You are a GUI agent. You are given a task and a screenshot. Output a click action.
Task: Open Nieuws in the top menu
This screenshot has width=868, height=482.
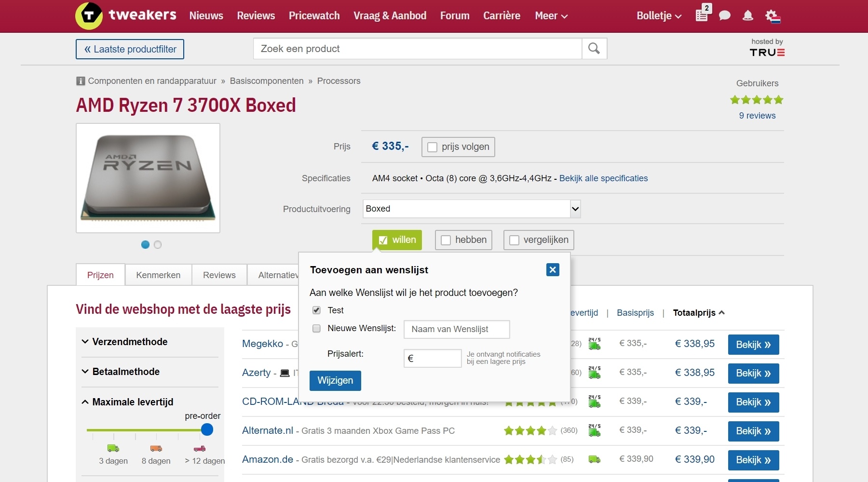(206, 16)
